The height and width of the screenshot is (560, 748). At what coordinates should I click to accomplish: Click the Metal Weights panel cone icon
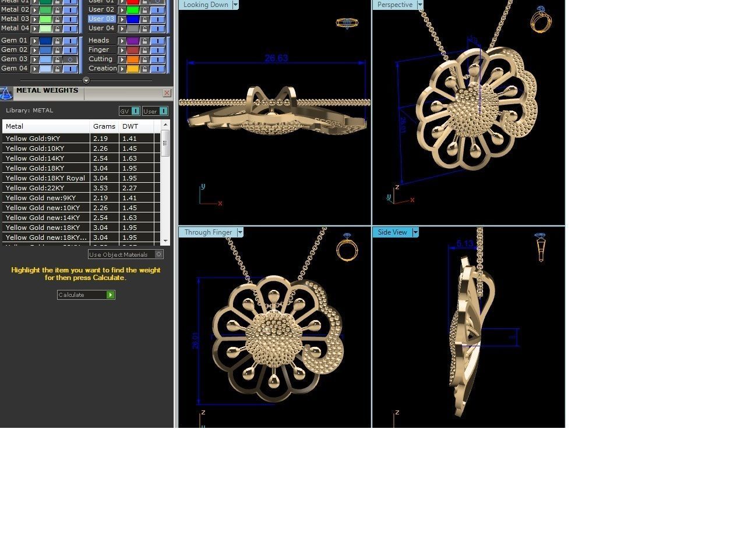click(6, 93)
